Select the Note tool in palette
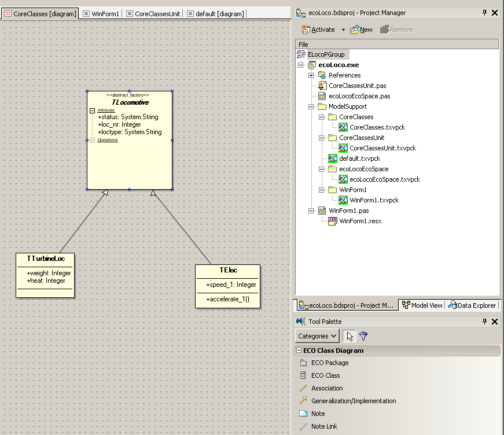The width and height of the screenshot is (504, 435). [x=303, y=414]
